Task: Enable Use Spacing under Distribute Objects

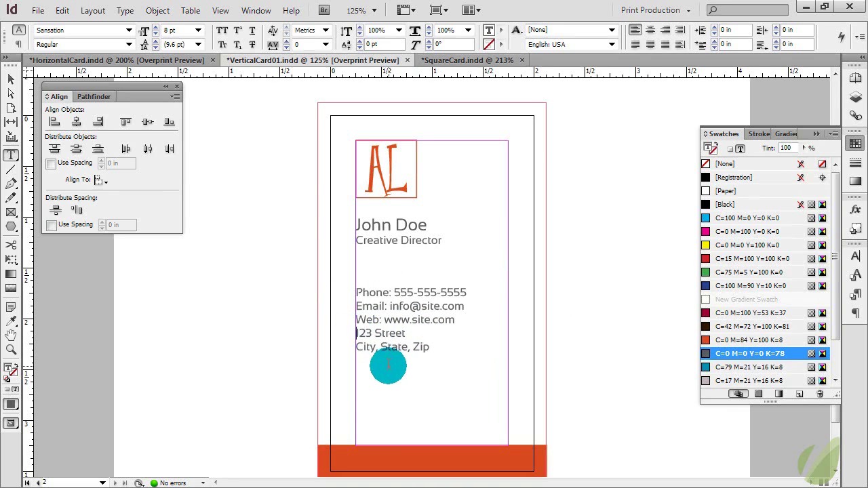Action: 52,163
